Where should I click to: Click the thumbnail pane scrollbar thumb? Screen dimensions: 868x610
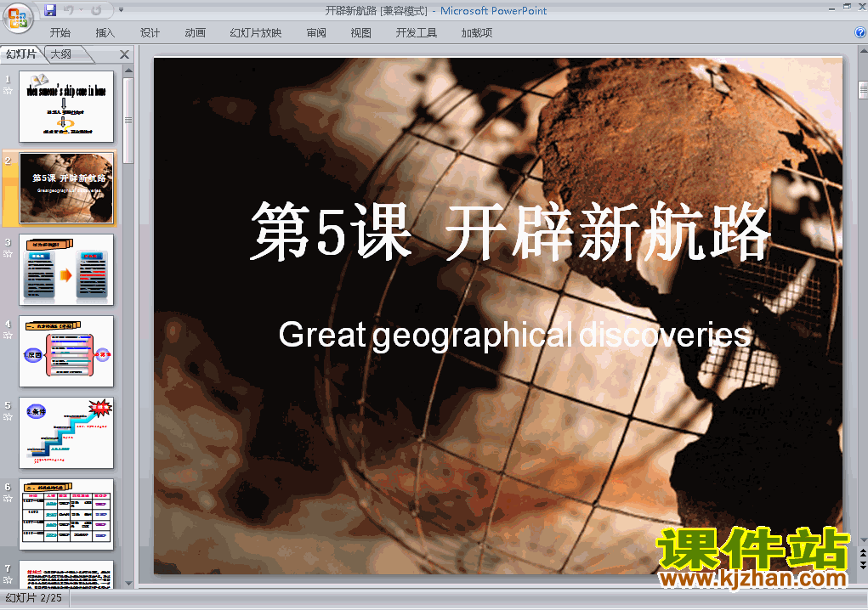(128, 121)
